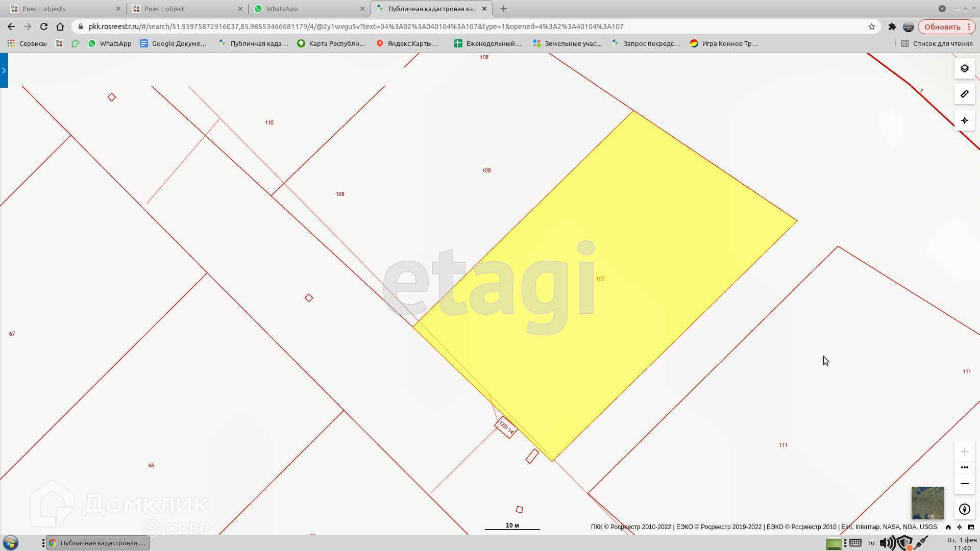Click the taskbar volume speaker icon
980x551 pixels.
(x=886, y=543)
